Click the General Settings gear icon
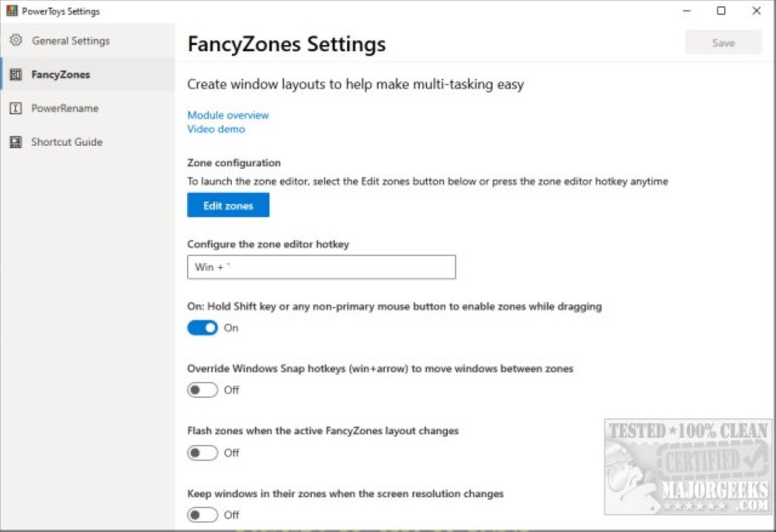 [16, 40]
